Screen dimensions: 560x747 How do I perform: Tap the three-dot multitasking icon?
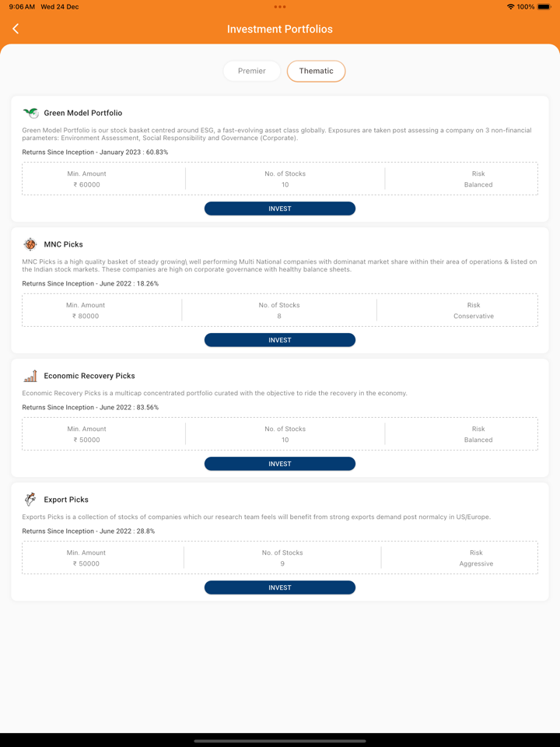[280, 7]
